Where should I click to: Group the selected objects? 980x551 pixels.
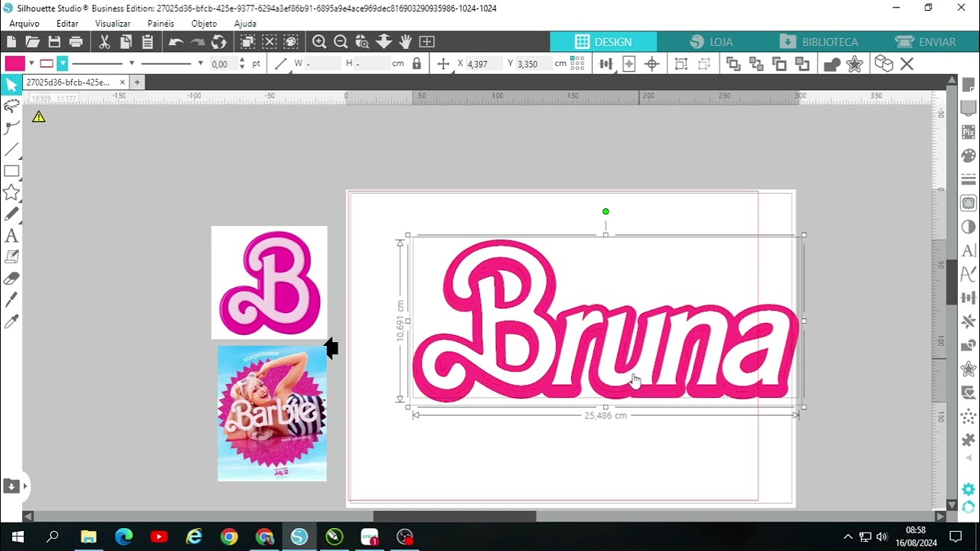681,64
